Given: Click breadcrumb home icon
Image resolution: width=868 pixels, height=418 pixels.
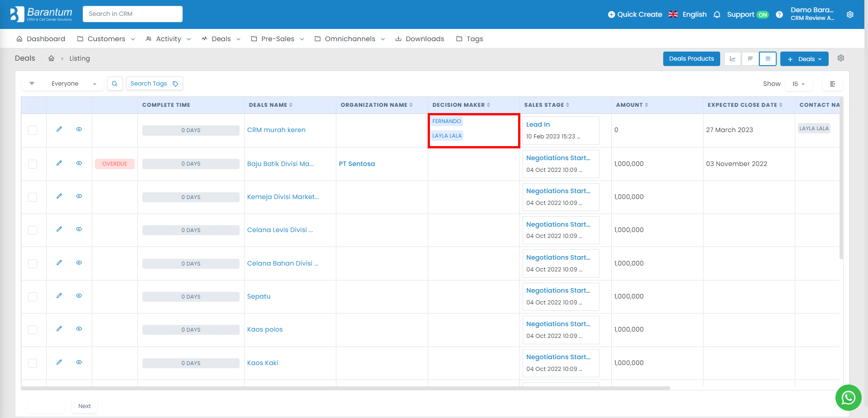Looking at the screenshot, I should tap(52, 58).
